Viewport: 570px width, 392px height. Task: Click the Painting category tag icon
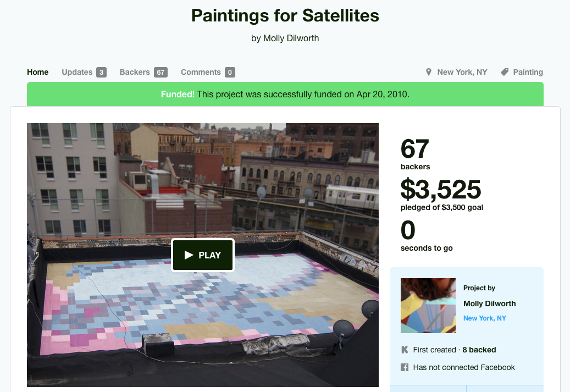[505, 72]
